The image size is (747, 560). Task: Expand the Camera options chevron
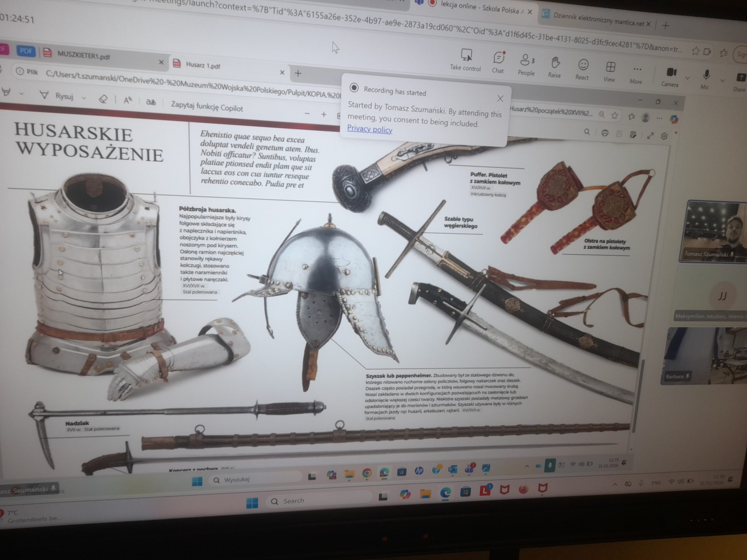click(x=687, y=78)
